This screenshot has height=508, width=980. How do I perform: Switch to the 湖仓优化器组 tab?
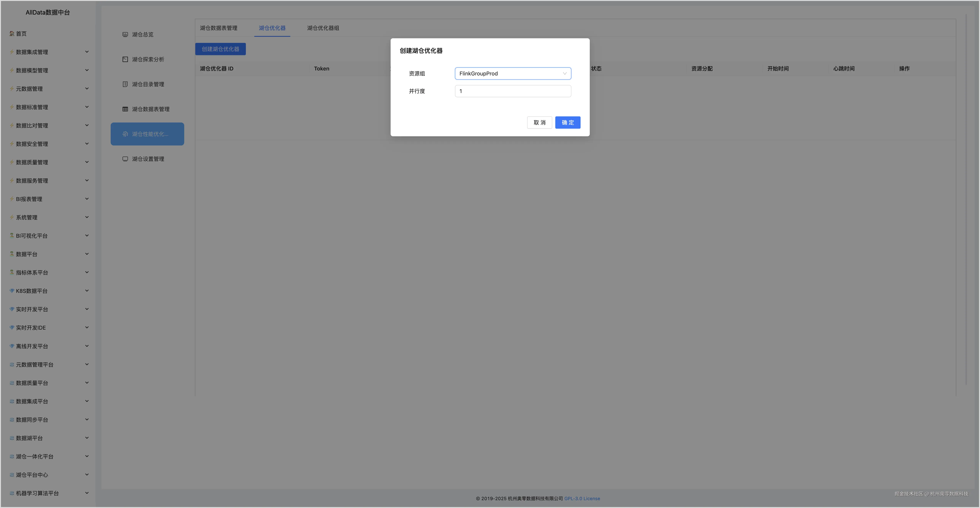pyautogui.click(x=323, y=28)
